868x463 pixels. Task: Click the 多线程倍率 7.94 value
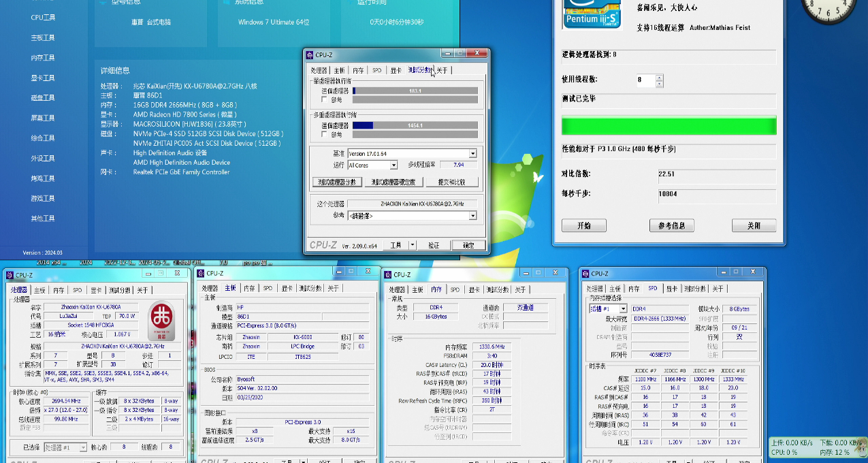458,165
